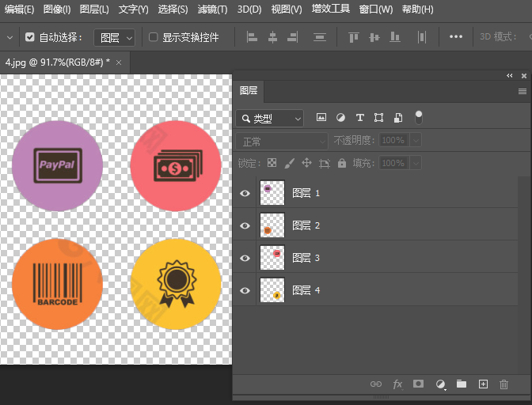Filter for pixel layers icon
Screen dimensions: 532x405
(x=321, y=118)
